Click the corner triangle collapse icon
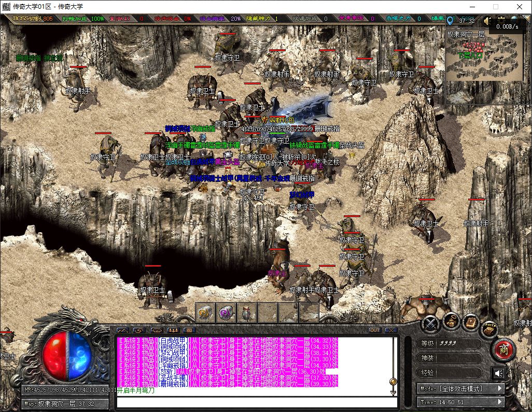This screenshot has height=412, width=532. 527,19
